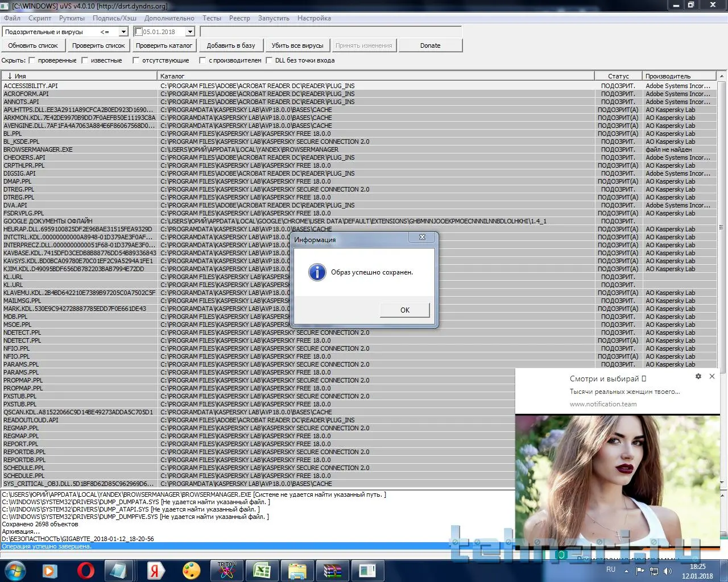The width and height of the screenshot is (728, 582).
Task: Click the 'Смотри и выбирай' notification title
Action: (608, 379)
